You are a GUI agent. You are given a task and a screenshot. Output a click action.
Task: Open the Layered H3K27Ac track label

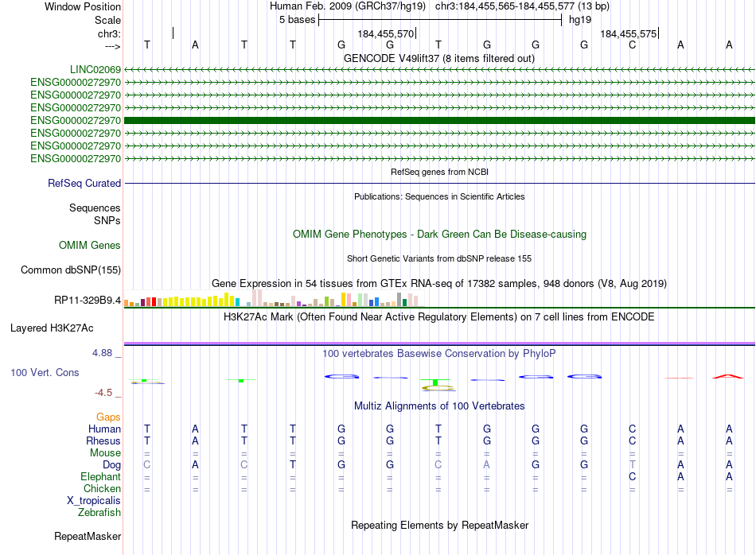click(52, 328)
